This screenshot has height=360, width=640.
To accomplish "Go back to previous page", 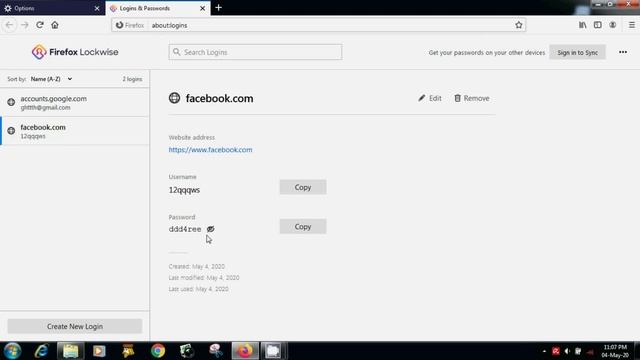I will click(9, 25).
